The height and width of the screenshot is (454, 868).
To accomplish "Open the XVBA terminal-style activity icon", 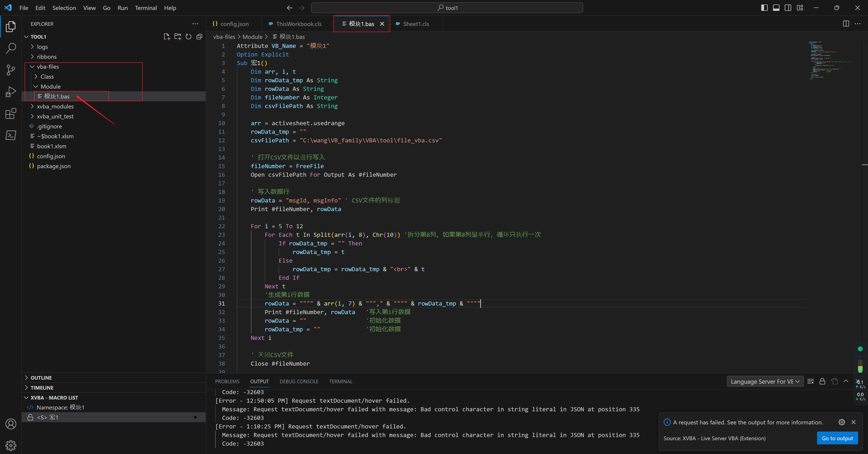I will [x=11, y=135].
